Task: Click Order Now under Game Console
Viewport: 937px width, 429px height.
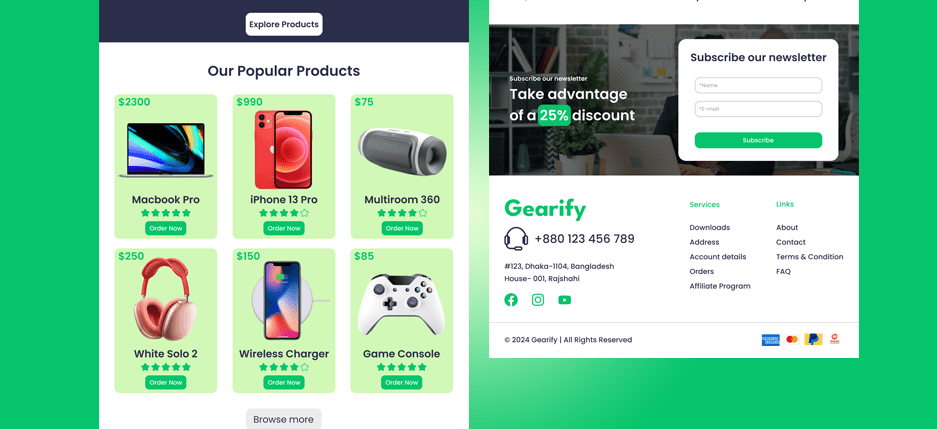Action: coord(402,382)
